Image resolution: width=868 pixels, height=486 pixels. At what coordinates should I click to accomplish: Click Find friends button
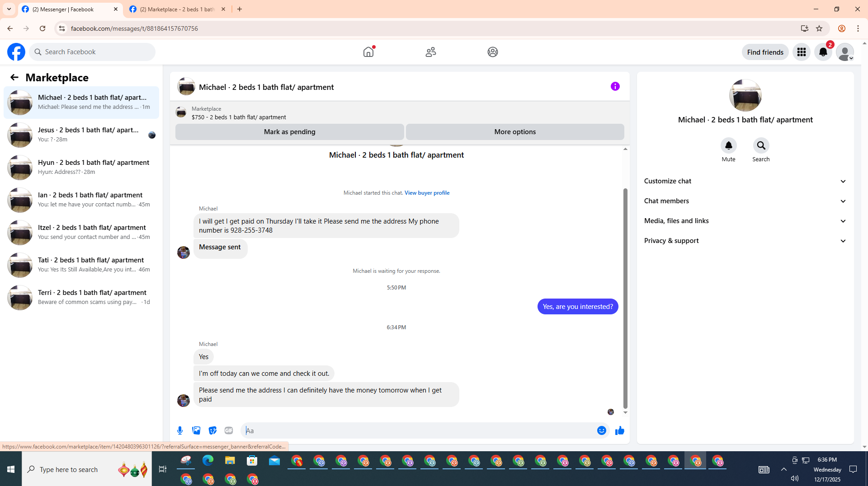[765, 52]
